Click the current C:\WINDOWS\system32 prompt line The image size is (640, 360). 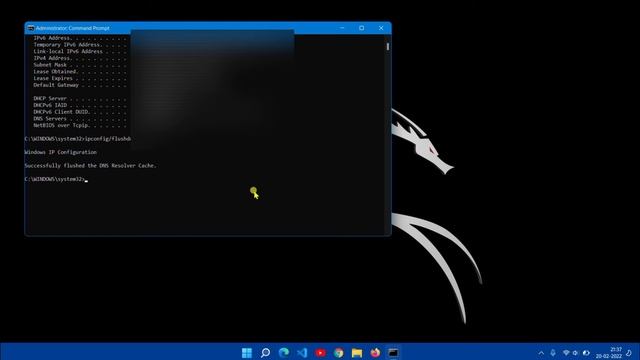[56, 179]
